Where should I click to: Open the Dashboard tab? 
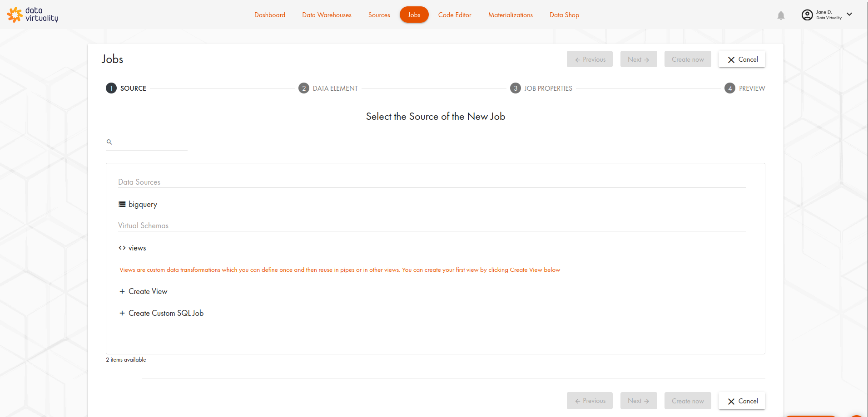click(270, 15)
